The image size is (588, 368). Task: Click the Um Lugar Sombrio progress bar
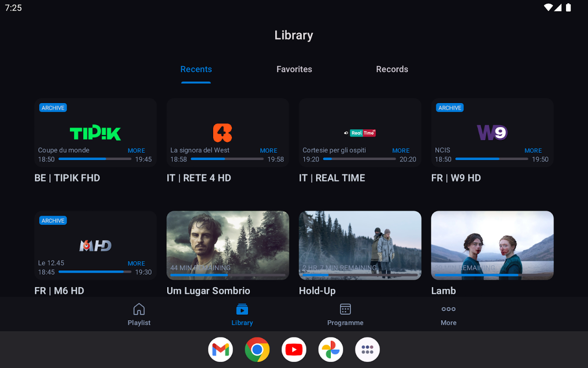(228, 275)
